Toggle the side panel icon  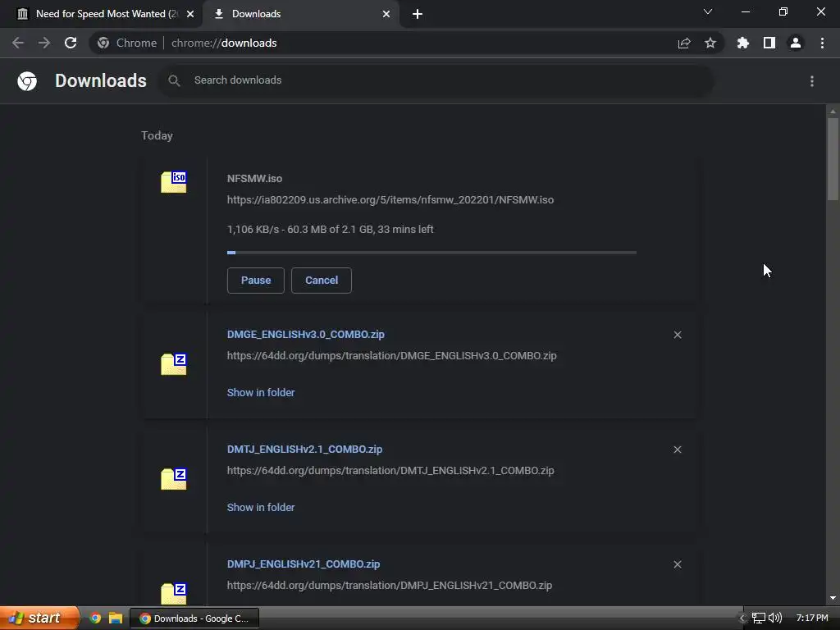tap(769, 43)
